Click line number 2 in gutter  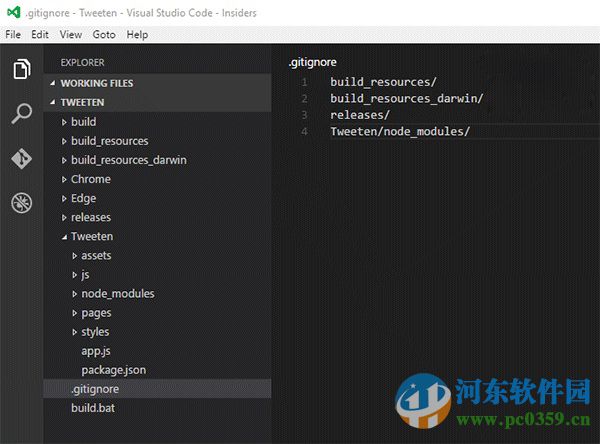point(304,98)
